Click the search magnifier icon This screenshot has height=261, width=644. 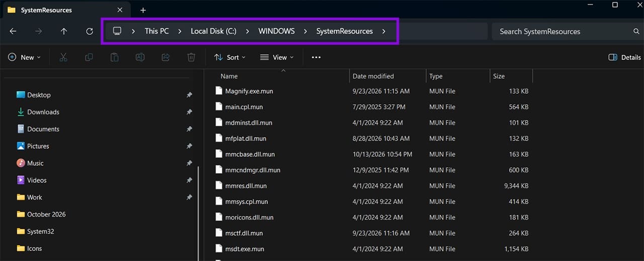pos(636,31)
